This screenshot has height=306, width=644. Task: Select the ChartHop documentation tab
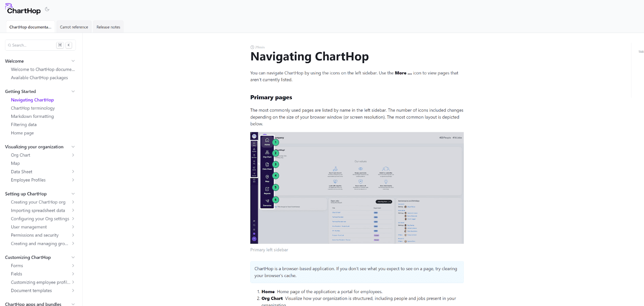30,27
